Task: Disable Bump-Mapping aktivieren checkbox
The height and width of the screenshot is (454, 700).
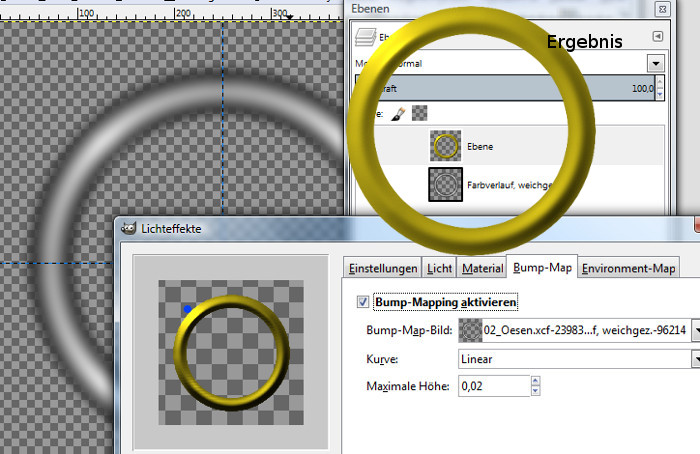Action: click(x=362, y=301)
